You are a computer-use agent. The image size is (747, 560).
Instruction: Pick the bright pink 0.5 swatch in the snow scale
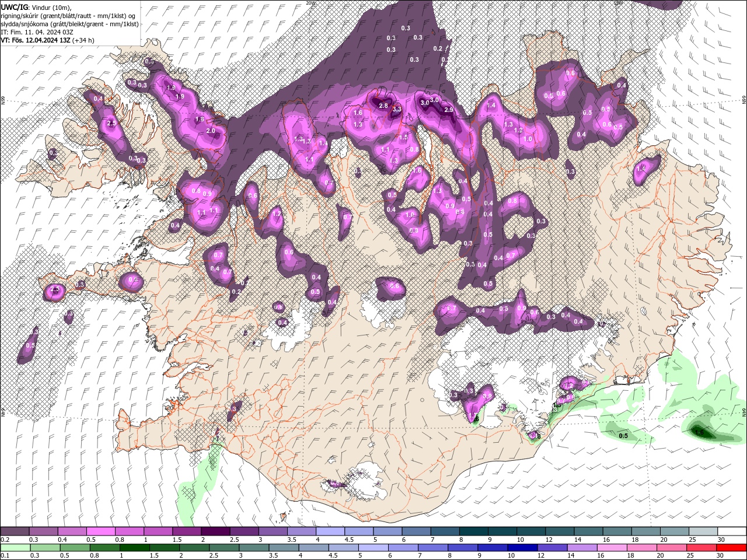point(100,531)
